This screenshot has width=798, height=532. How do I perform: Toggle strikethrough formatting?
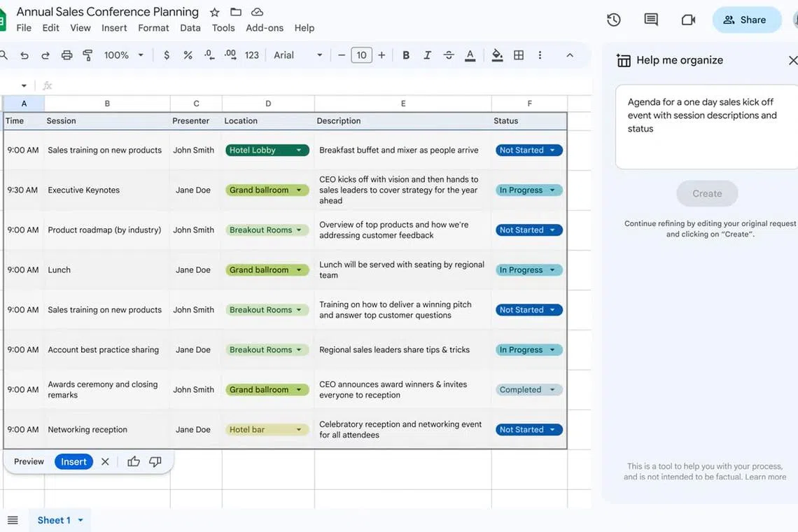click(x=449, y=55)
